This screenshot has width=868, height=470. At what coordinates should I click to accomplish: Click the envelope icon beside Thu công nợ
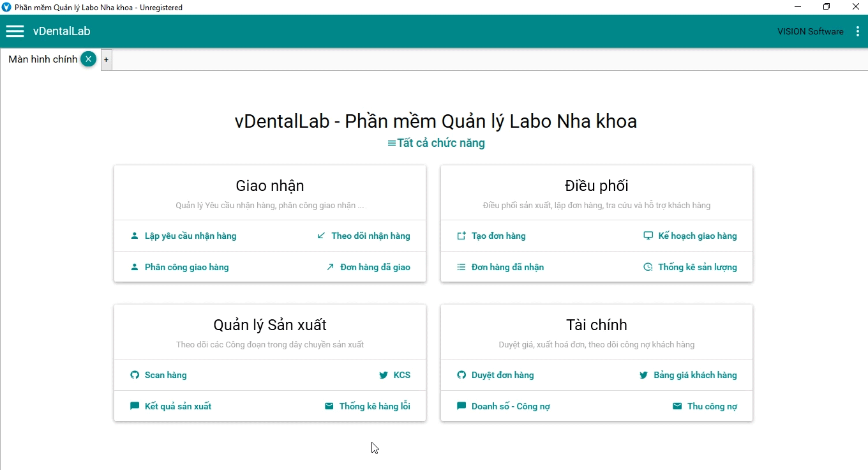pos(677,406)
